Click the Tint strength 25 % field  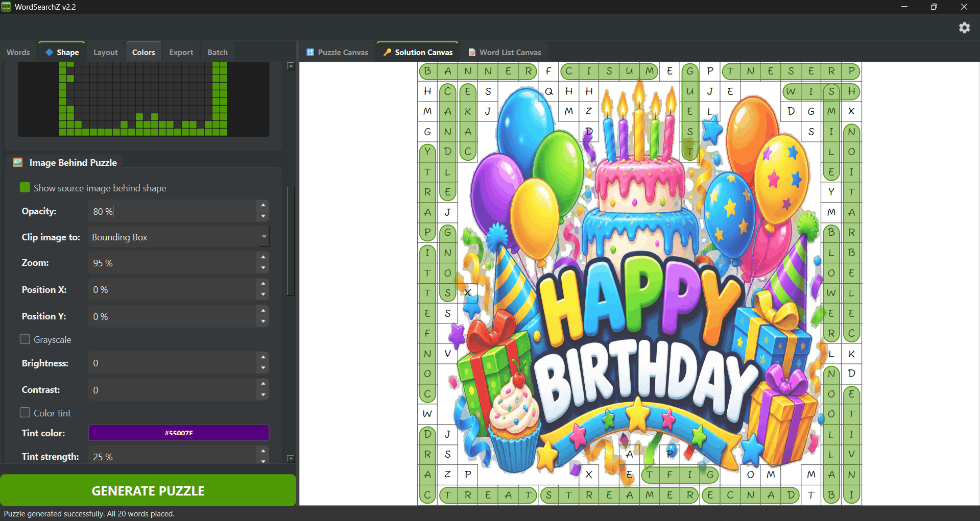[173, 456]
